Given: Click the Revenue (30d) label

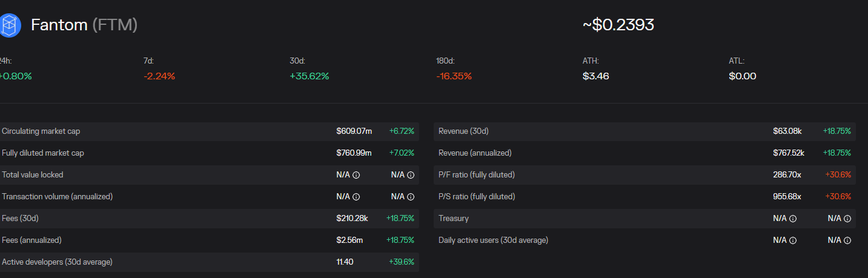Looking at the screenshot, I should pyautogui.click(x=463, y=131).
